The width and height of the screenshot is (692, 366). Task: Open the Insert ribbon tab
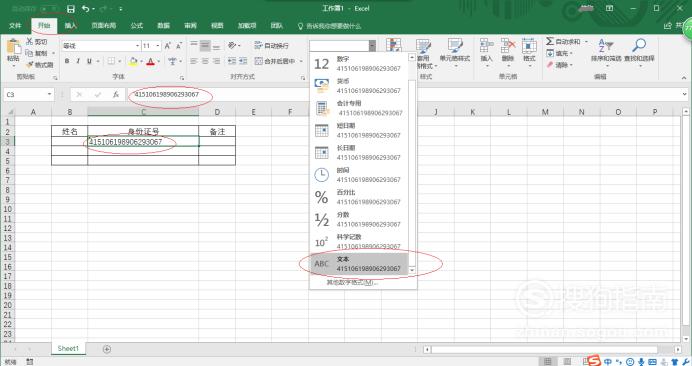coord(71,26)
